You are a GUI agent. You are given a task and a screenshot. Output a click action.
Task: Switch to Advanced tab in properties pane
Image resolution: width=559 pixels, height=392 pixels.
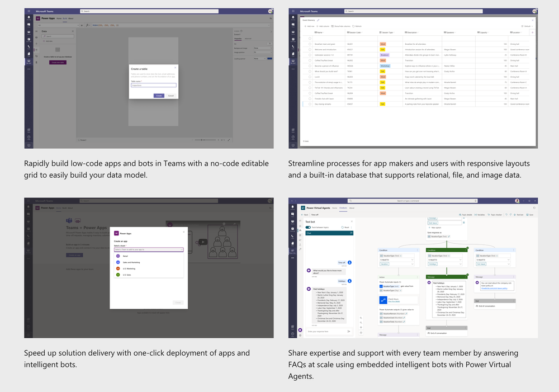coord(248,39)
